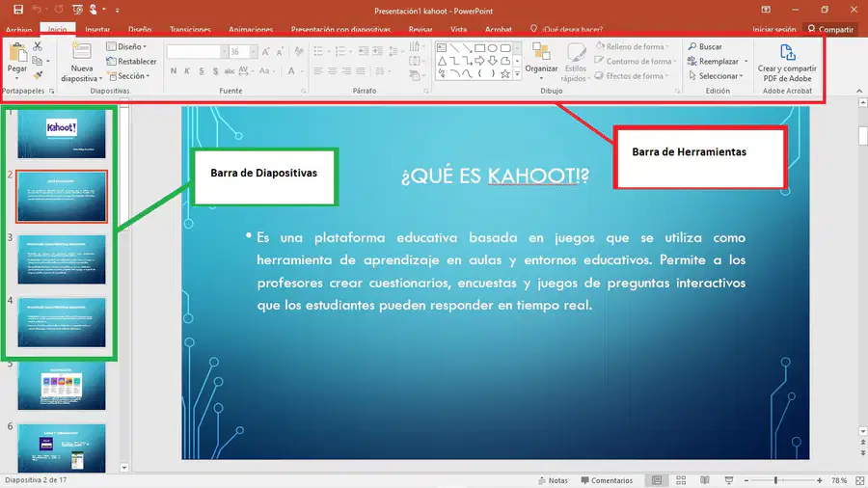Viewport: 868px width, 488px height.
Task: Pick font color with the A color button
Action: point(291,70)
